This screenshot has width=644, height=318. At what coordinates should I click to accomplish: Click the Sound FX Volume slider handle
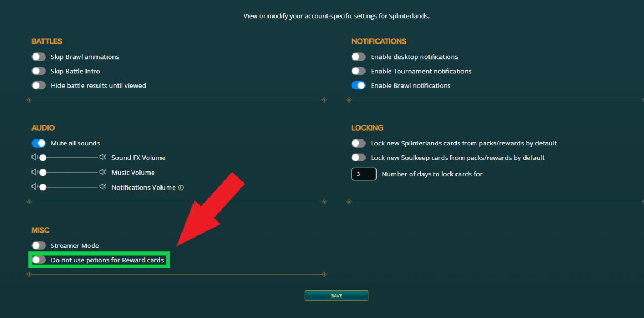42,158
